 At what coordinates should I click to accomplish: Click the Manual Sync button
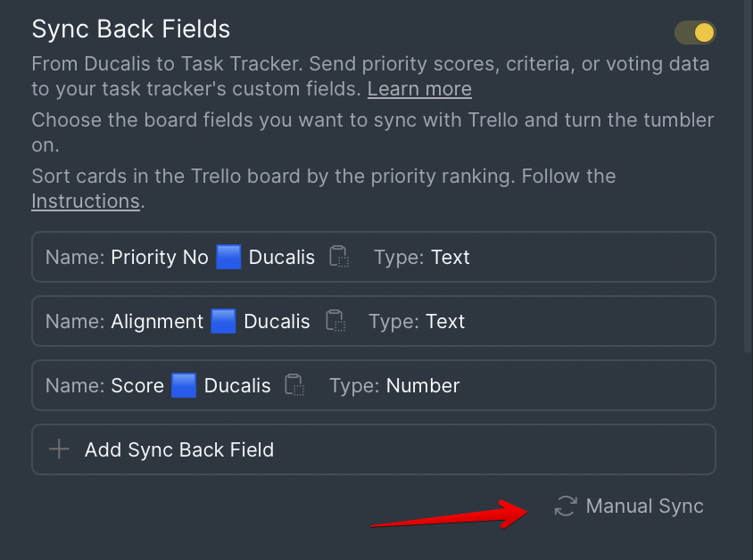(629, 506)
